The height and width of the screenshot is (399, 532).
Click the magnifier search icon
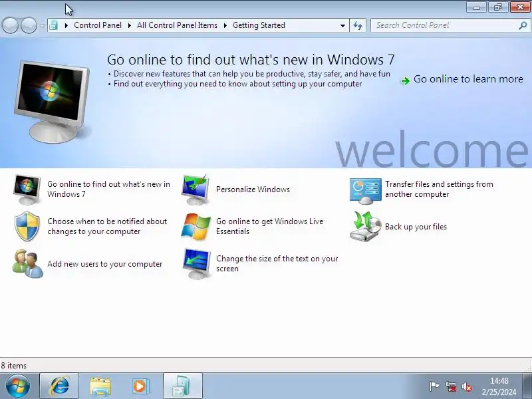pos(523,25)
